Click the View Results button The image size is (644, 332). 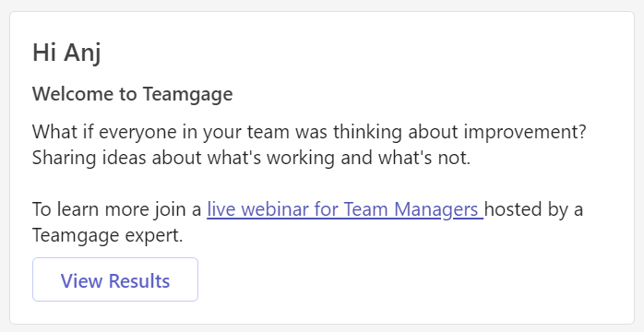[x=115, y=279]
